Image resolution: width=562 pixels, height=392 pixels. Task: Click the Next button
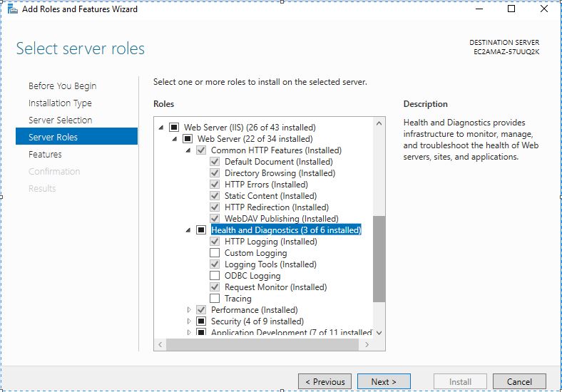coord(384,381)
